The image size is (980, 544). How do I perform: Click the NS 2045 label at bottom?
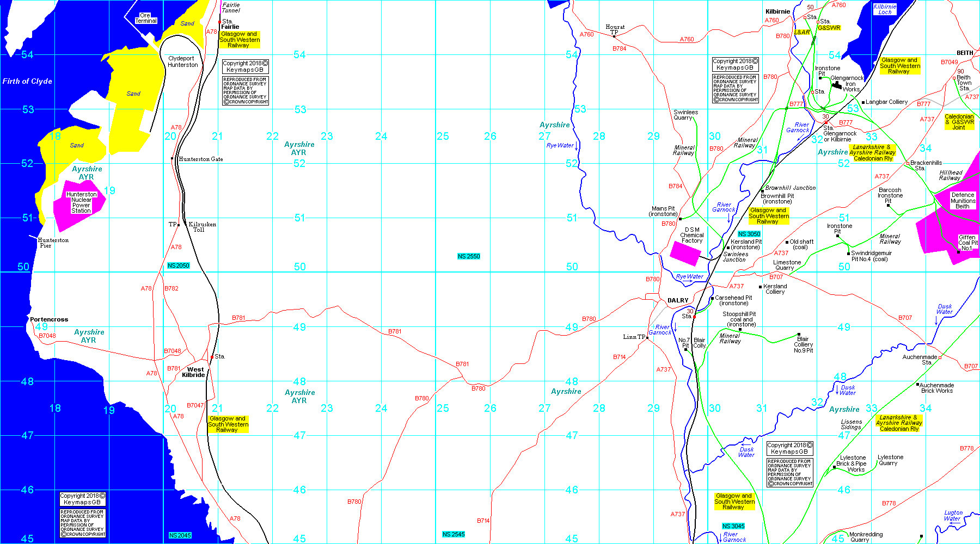tap(180, 535)
